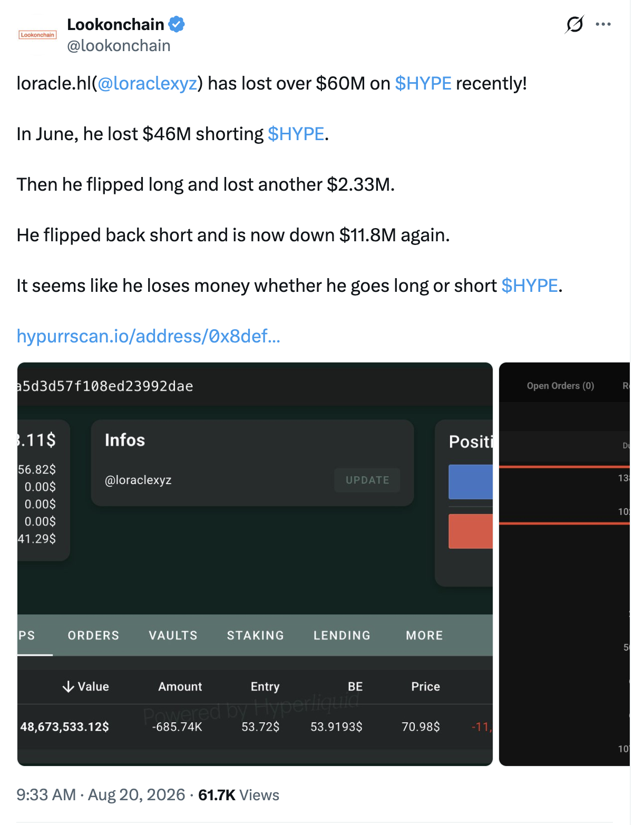Screen dimensions: 644x825
Task: Click the Lookonchain profile avatar
Action: pyautogui.click(x=37, y=35)
